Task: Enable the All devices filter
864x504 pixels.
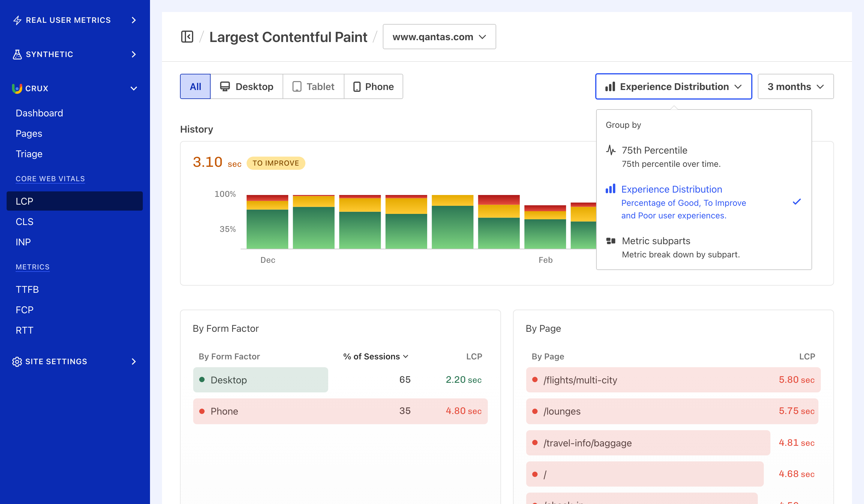Action: point(195,86)
